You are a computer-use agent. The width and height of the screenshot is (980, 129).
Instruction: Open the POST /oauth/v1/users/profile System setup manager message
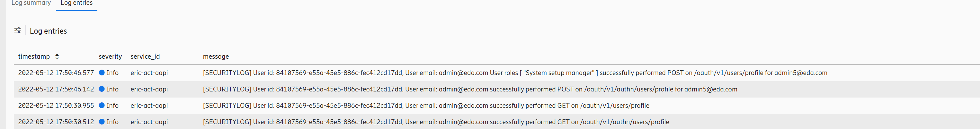click(x=515, y=73)
